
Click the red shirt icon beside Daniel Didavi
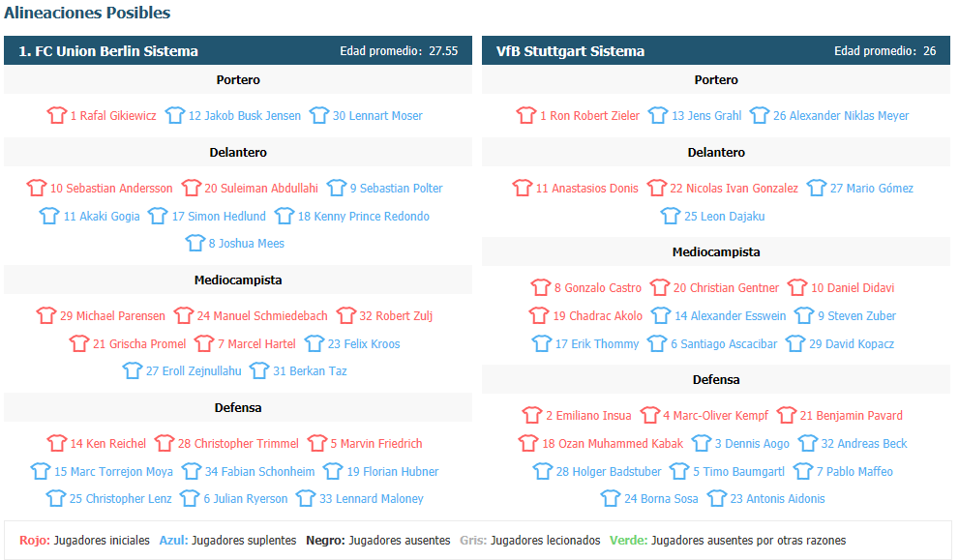pos(797,287)
